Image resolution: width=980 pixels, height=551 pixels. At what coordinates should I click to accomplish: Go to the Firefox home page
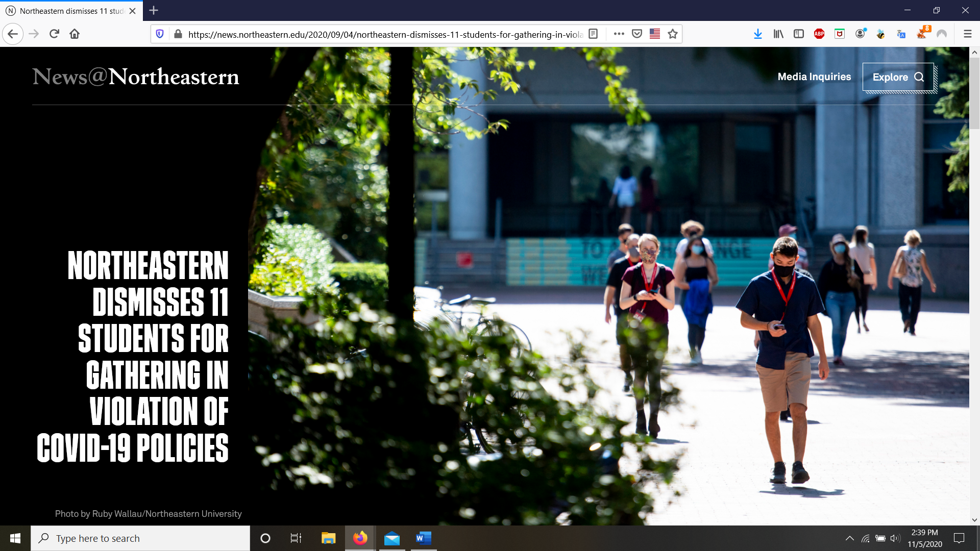tap(75, 34)
